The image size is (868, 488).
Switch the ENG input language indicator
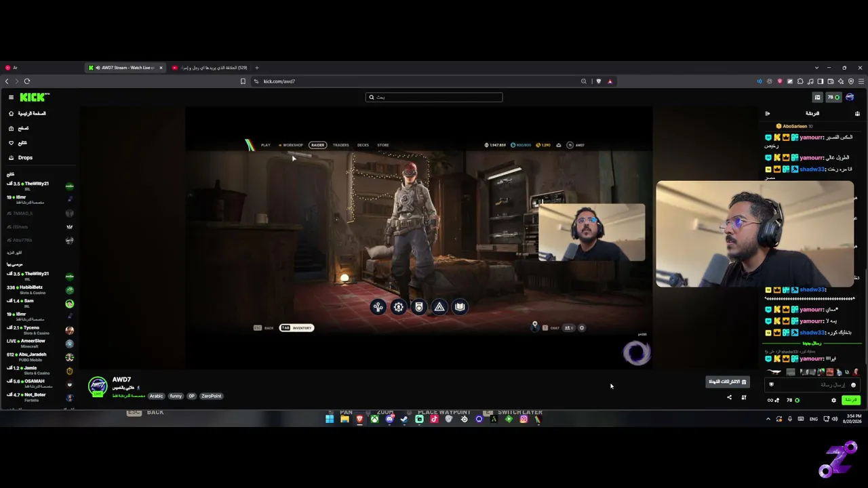813,420
